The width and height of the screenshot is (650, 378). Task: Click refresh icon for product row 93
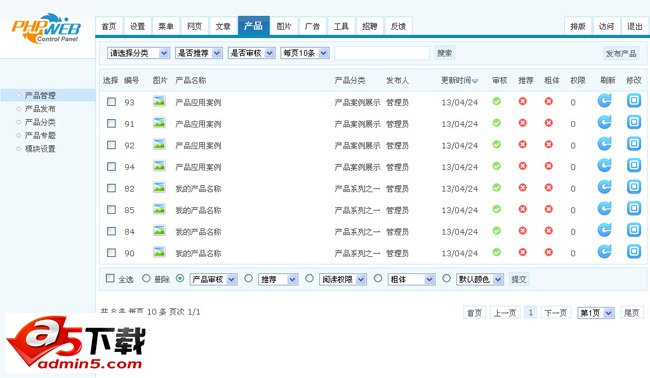click(x=604, y=101)
